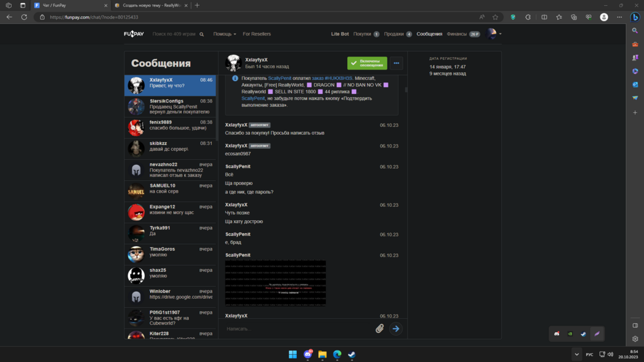644x362 pixels.
Task: Open Windows Start menu
Action: pos(293,355)
